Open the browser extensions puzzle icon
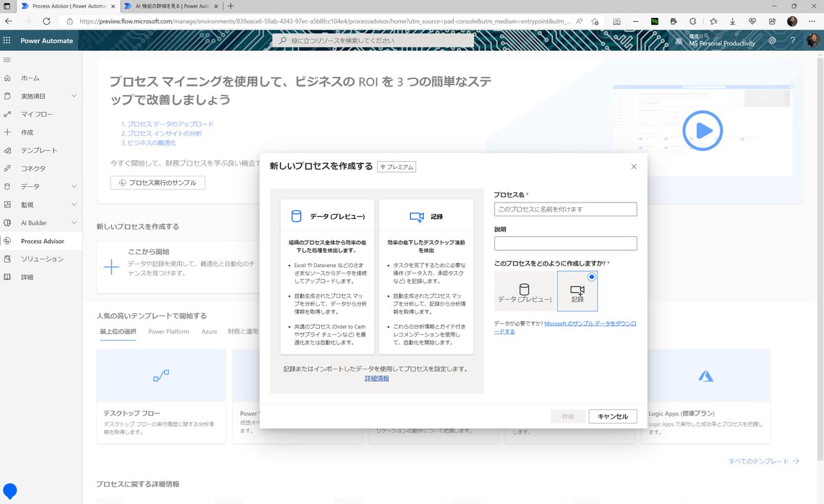 click(693, 21)
